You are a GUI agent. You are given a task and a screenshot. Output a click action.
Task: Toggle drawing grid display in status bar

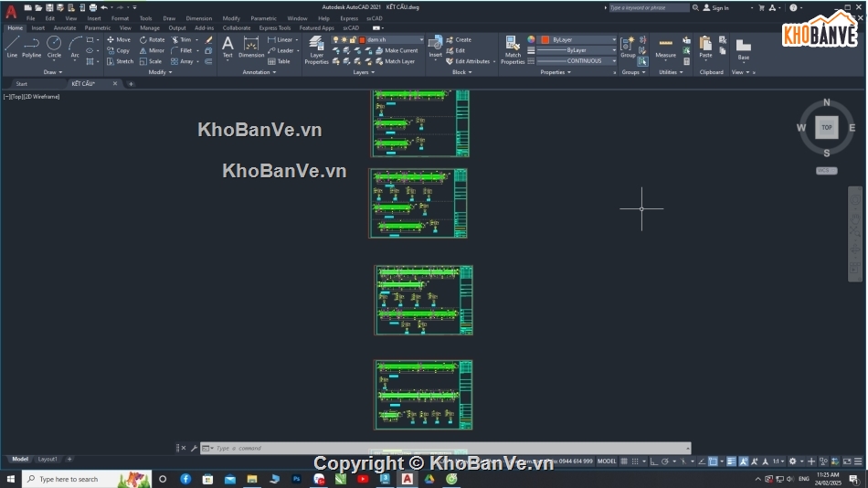coord(624,461)
